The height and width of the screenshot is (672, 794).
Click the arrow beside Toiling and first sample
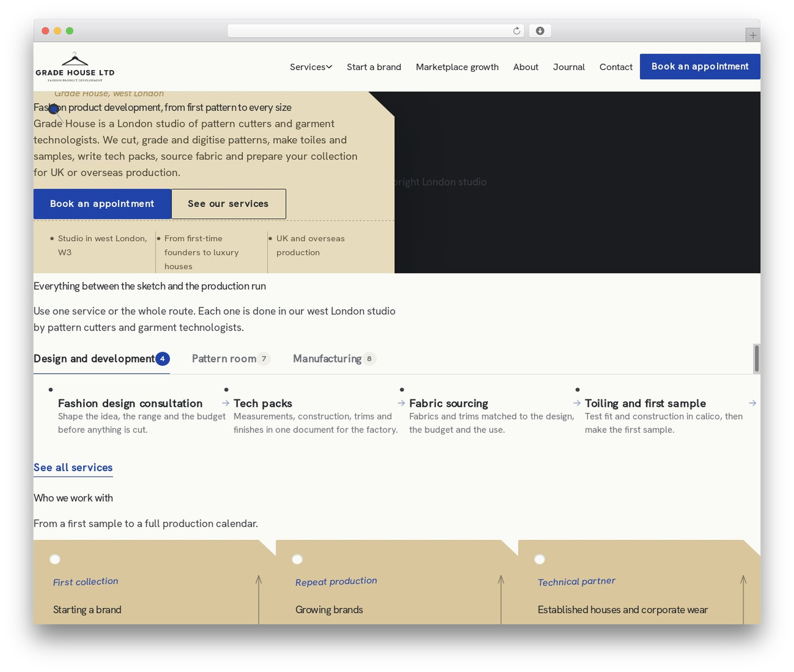[752, 403]
